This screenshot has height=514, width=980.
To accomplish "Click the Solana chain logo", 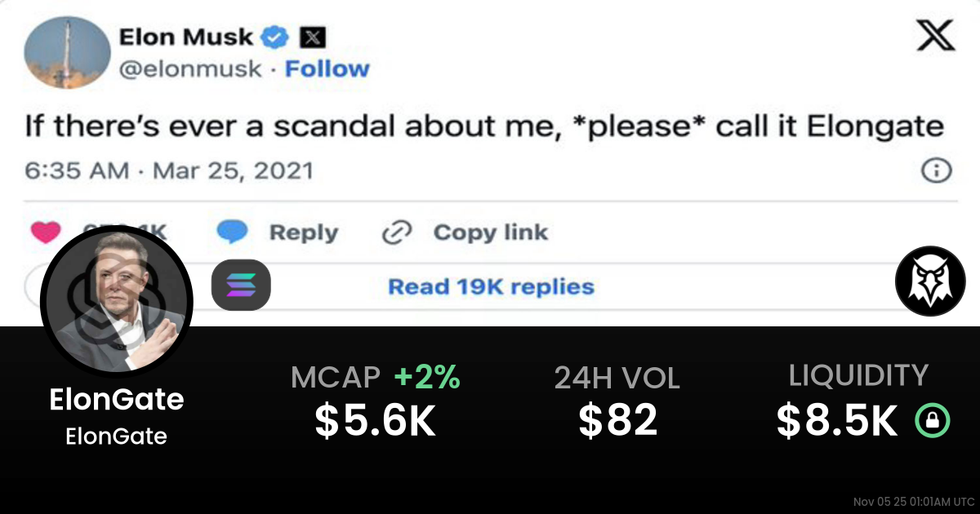I will tap(241, 285).
